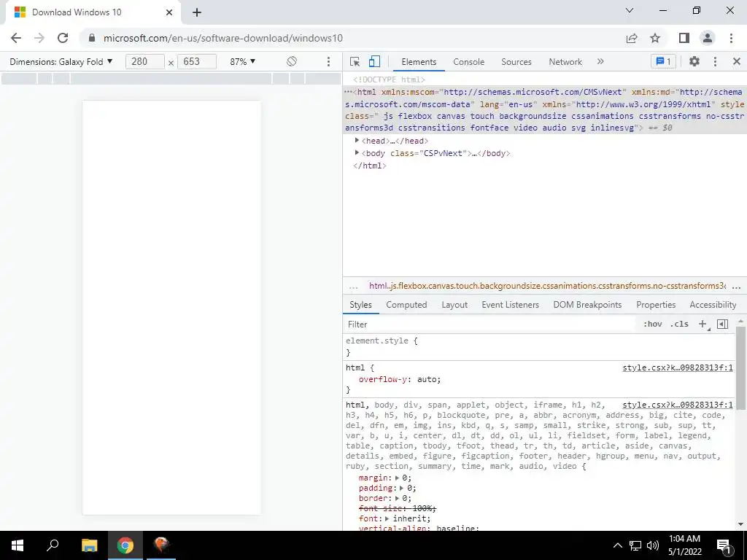Open more device toolbar options
This screenshot has height=560, width=747.
tap(328, 61)
